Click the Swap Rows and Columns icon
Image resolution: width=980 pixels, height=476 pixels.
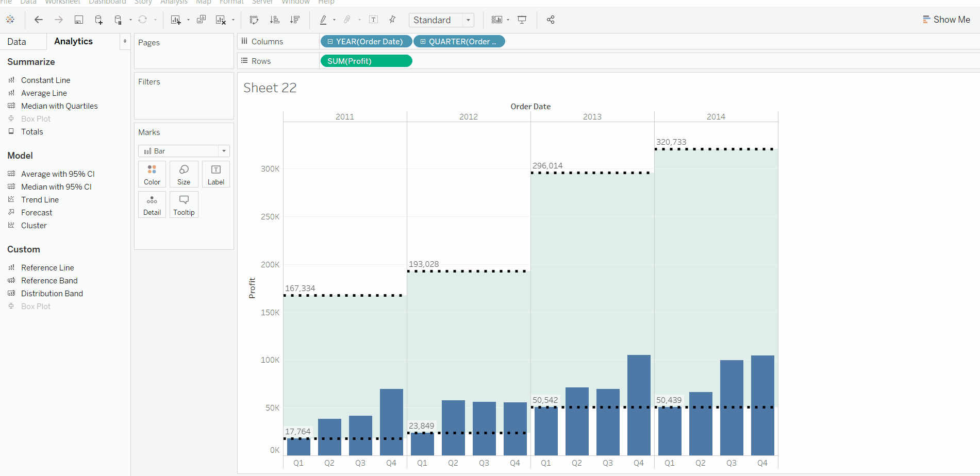tap(254, 20)
